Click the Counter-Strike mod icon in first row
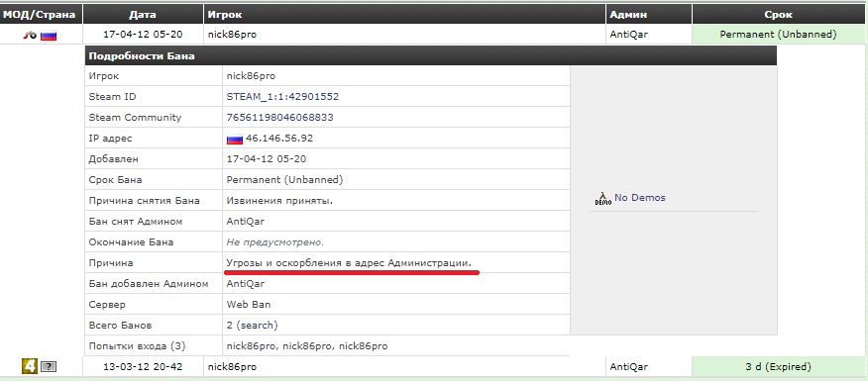The width and height of the screenshot is (868, 381). (30, 35)
